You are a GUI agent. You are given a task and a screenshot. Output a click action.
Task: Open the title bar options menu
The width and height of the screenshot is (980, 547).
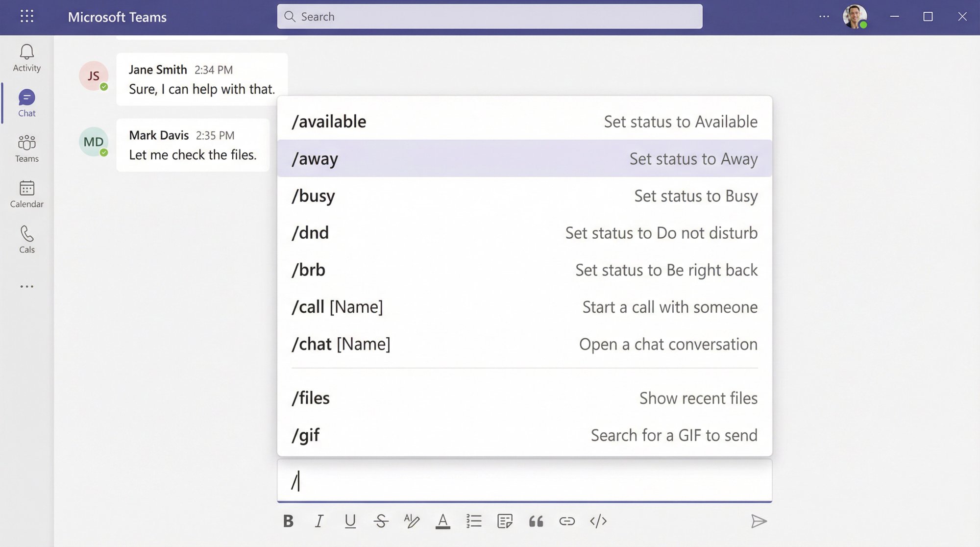pyautogui.click(x=824, y=16)
